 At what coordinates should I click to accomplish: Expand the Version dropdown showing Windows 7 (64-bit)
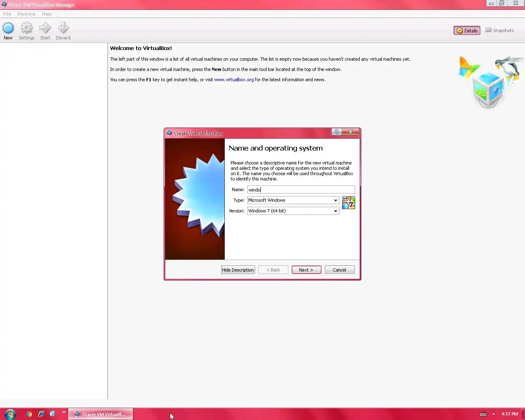pos(293,211)
